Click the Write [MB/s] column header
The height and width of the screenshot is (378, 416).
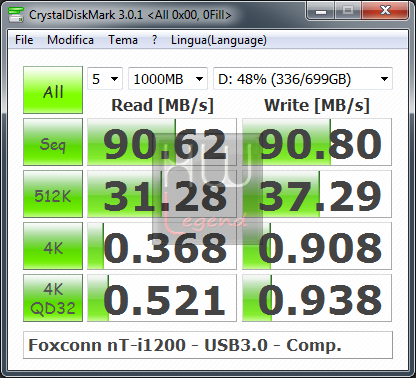click(317, 105)
